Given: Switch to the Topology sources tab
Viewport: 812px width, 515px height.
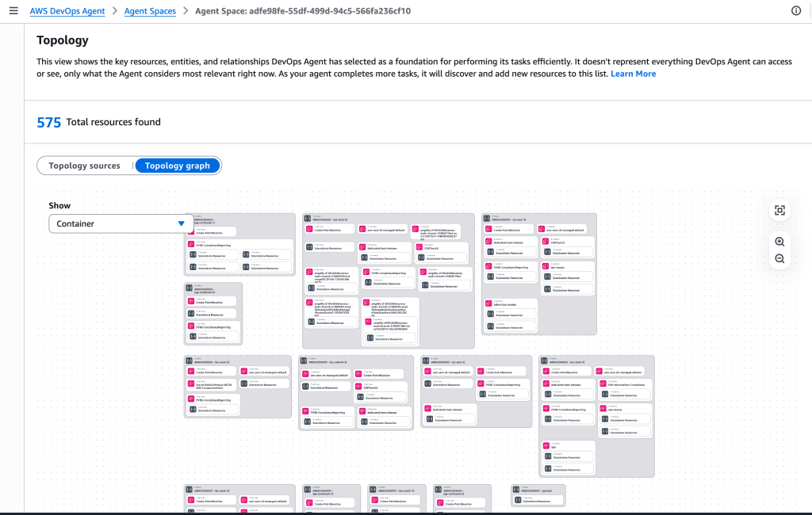Looking at the screenshot, I should tap(84, 166).
